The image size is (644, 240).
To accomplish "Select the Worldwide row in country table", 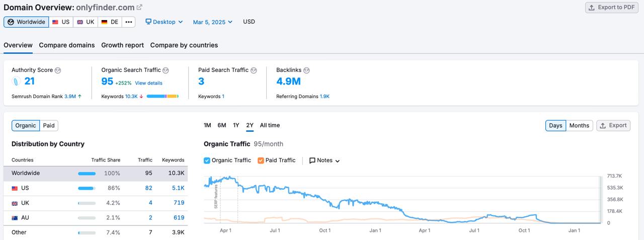I will pos(96,174).
